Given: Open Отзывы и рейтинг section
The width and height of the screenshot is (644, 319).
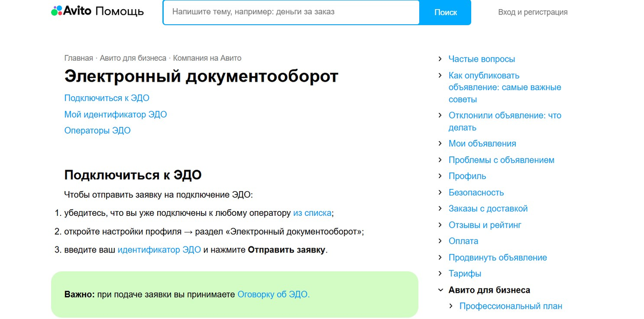Looking at the screenshot, I should pyautogui.click(x=485, y=225).
